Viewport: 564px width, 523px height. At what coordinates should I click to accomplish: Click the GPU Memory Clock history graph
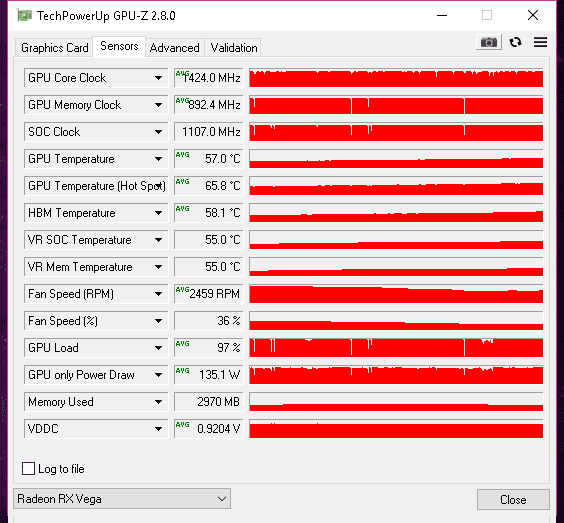point(396,105)
